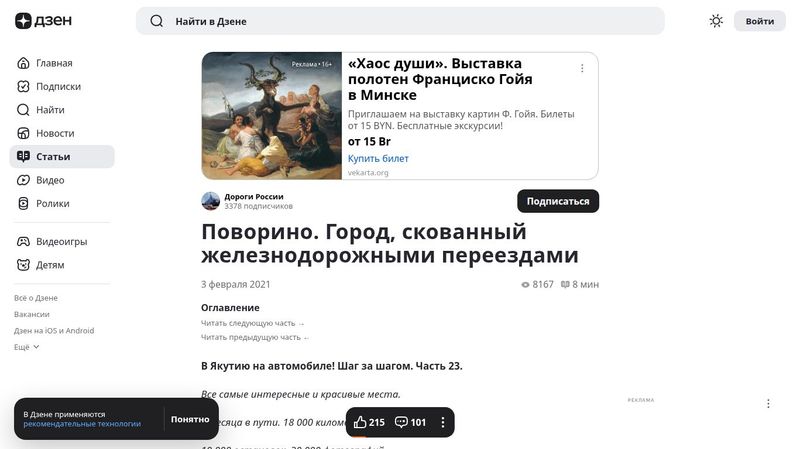Like the article with thumbs-up icon
800x449 pixels.
(x=360, y=422)
